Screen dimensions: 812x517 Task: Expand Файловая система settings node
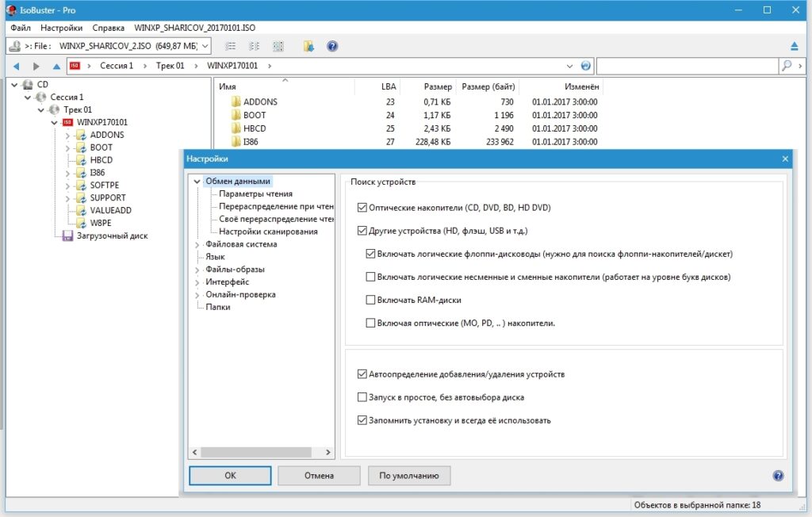pos(197,244)
